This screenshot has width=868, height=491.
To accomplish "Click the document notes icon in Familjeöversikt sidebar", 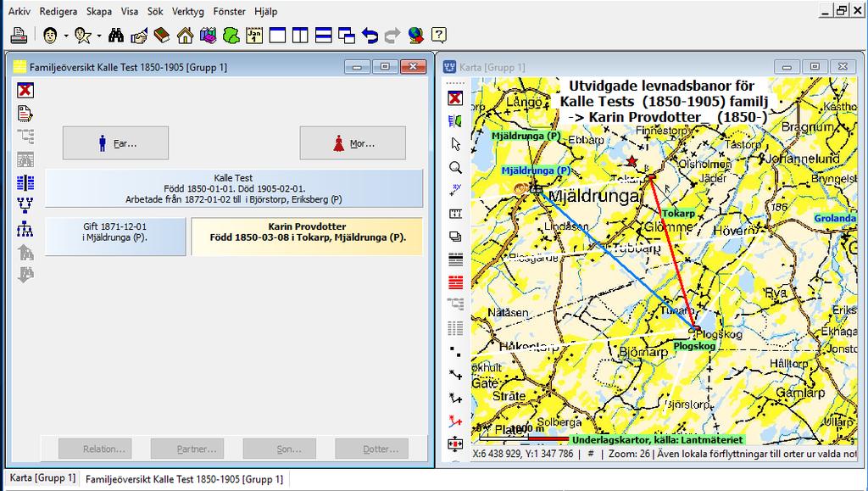I will tap(25, 113).
